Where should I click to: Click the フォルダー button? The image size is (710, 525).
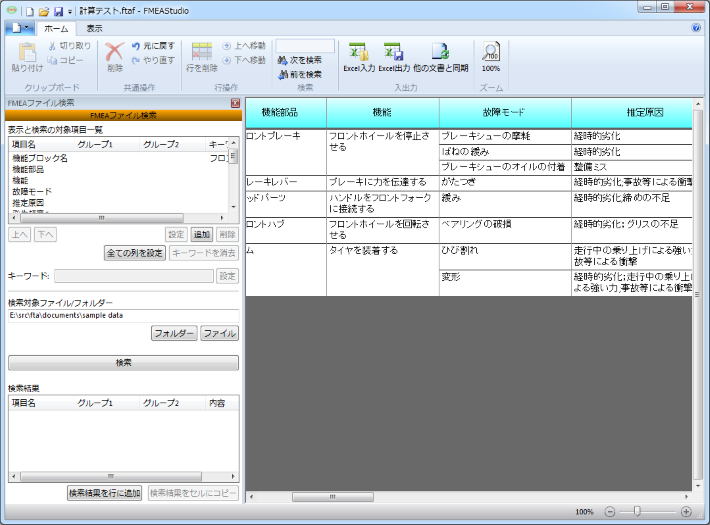(x=174, y=333)
